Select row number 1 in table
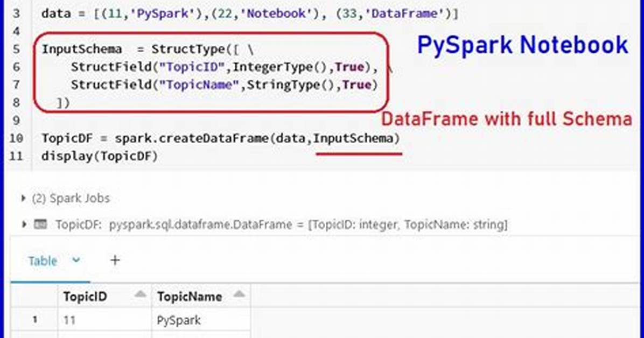 click(35, 320)
